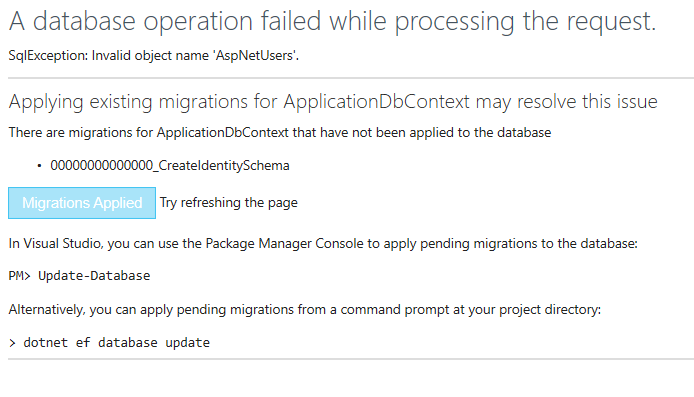Image resolution: width=694 pixels, height=397 pixels.
Task: Click the bullet point before the migration name
Action: pyautogui.click(x=39, y=166)
